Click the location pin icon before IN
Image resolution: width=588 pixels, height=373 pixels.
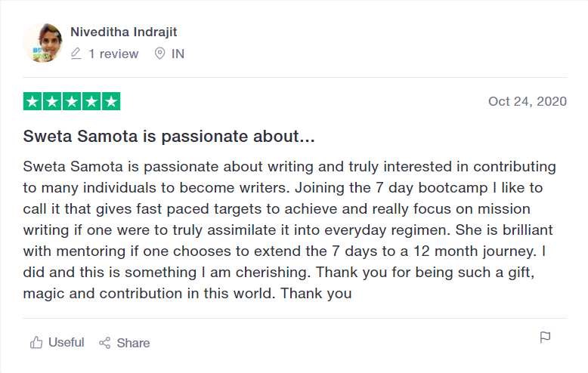159,54
